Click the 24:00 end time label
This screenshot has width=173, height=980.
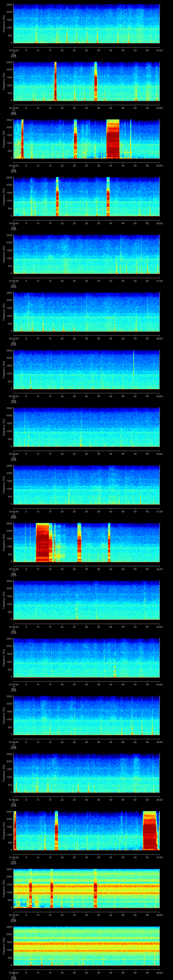(160, 108)
